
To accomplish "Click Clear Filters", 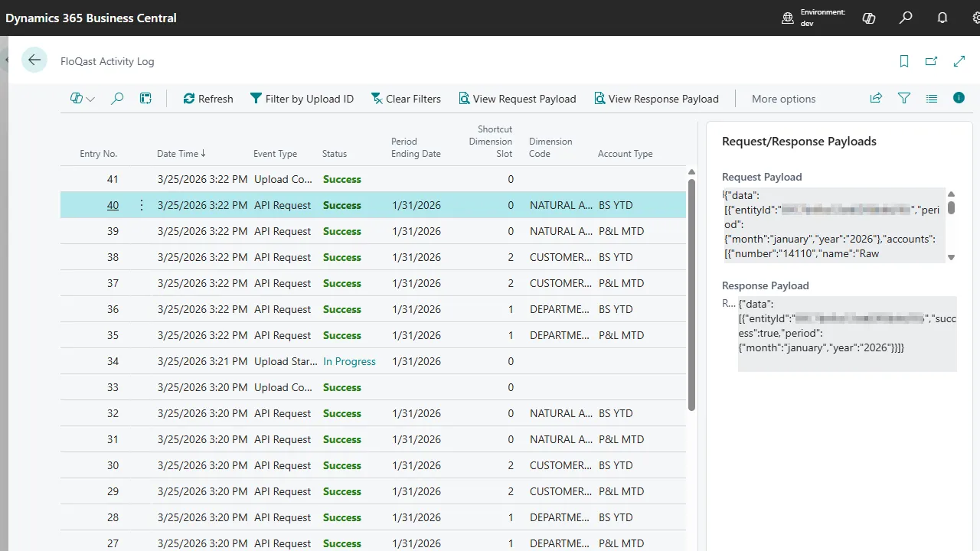I will tap(406, 99).
